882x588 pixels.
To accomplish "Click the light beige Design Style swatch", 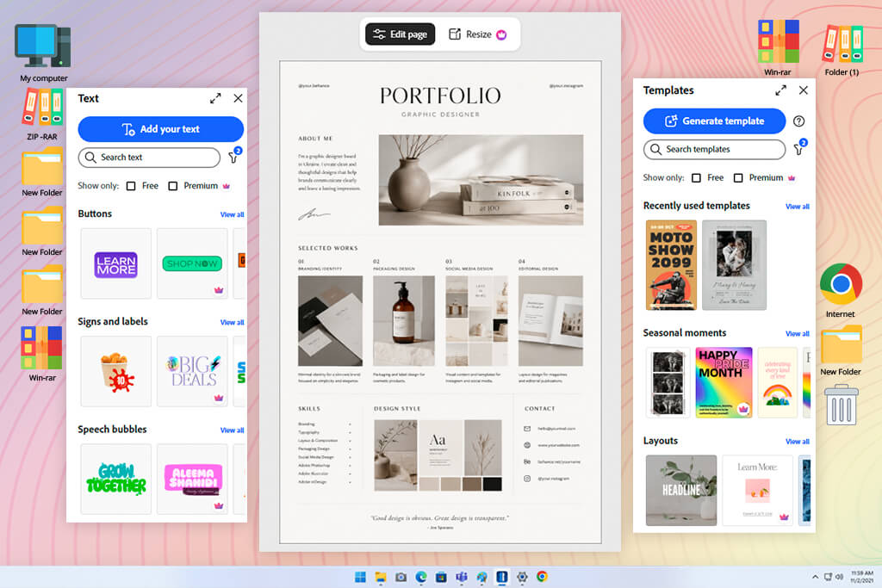I will [x=429, y=484].
